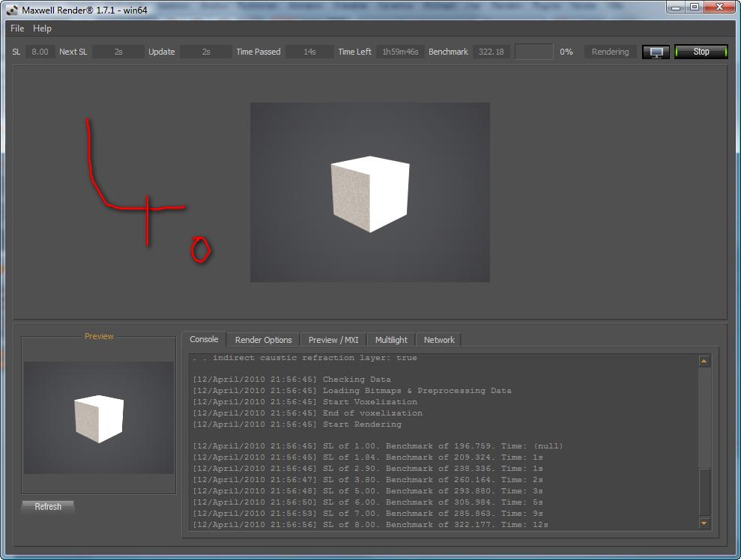Click console line 'Start Voxelization'
The width and height of the screenshot is (741, 560).
305,402
